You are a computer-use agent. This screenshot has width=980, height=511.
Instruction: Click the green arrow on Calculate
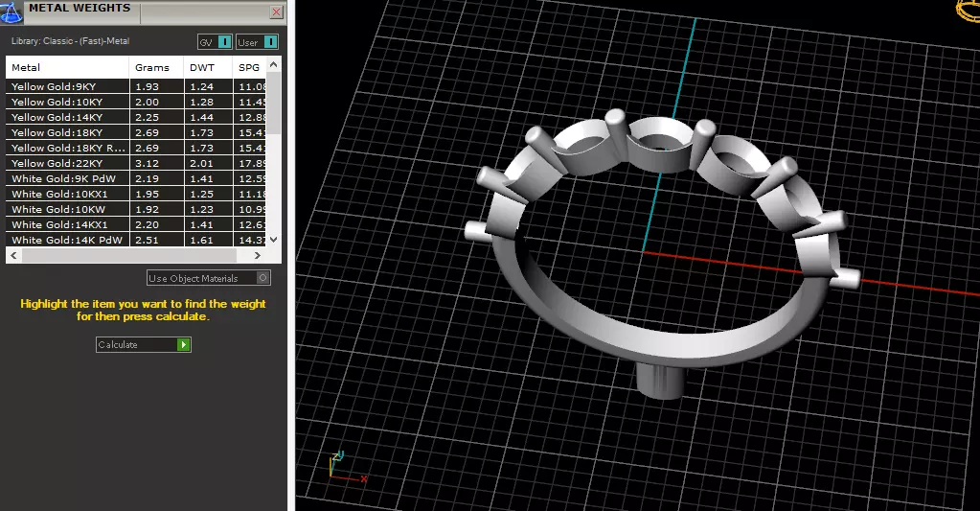pos(183,344)
